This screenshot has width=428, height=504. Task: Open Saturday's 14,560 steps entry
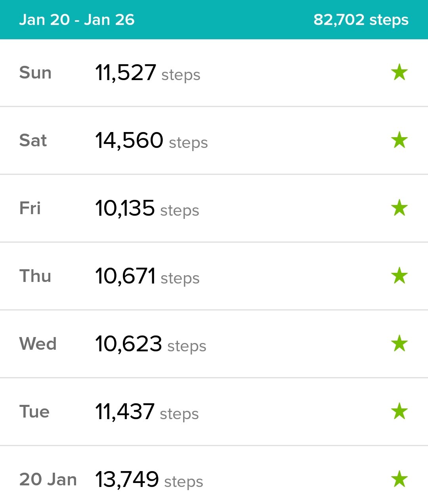tap(151, 141)
